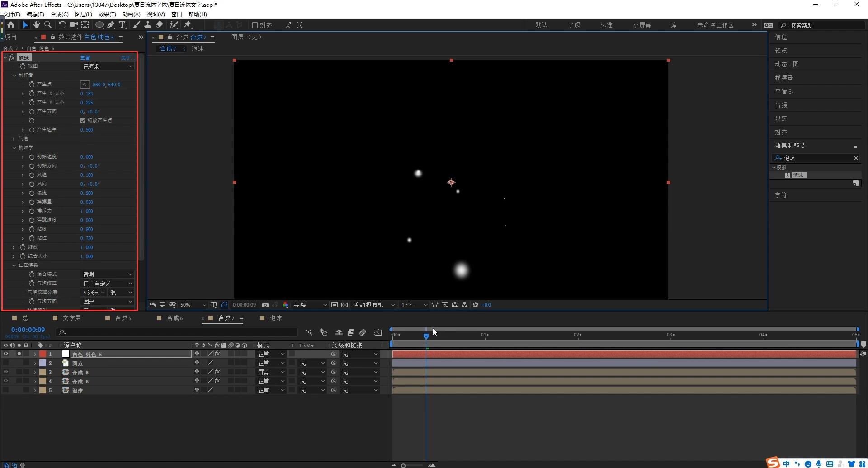Select the Pan Behind anchor point tool
868x468 pixels.
point(85,25)
